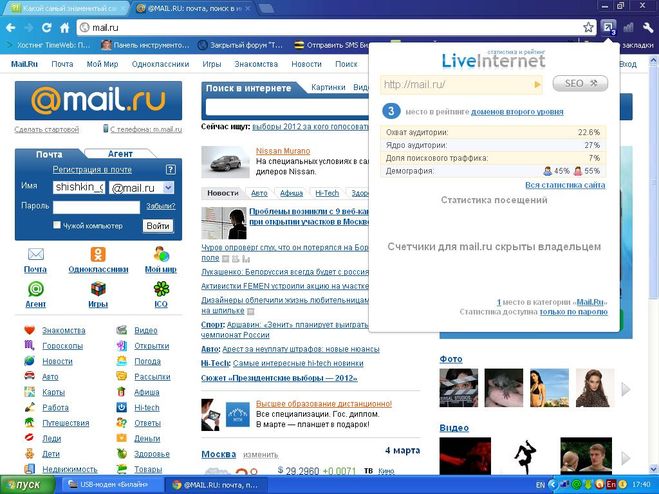The image size is (659, 494).
Task: Open the Nissan car thumbnail
Action: 225,162
